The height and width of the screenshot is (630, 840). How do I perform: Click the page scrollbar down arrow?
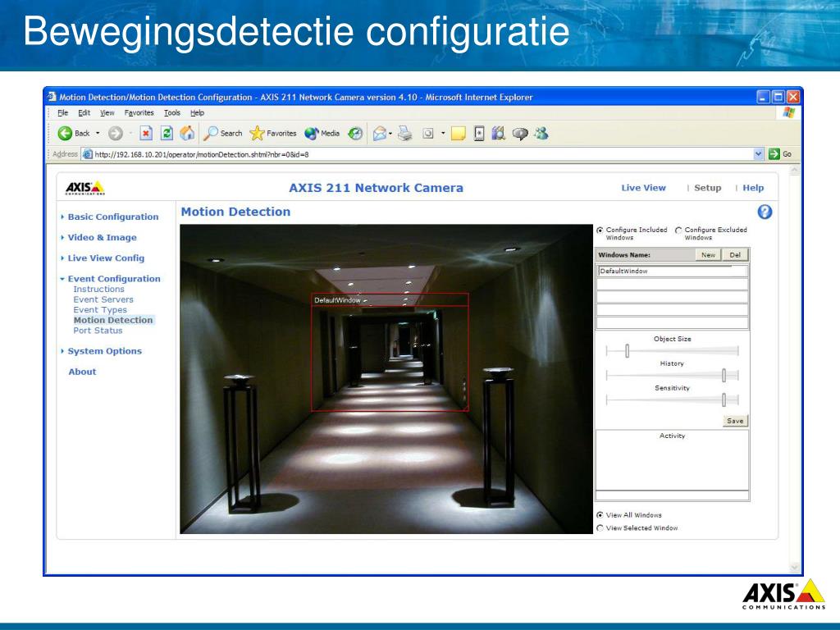pos(794,568)
